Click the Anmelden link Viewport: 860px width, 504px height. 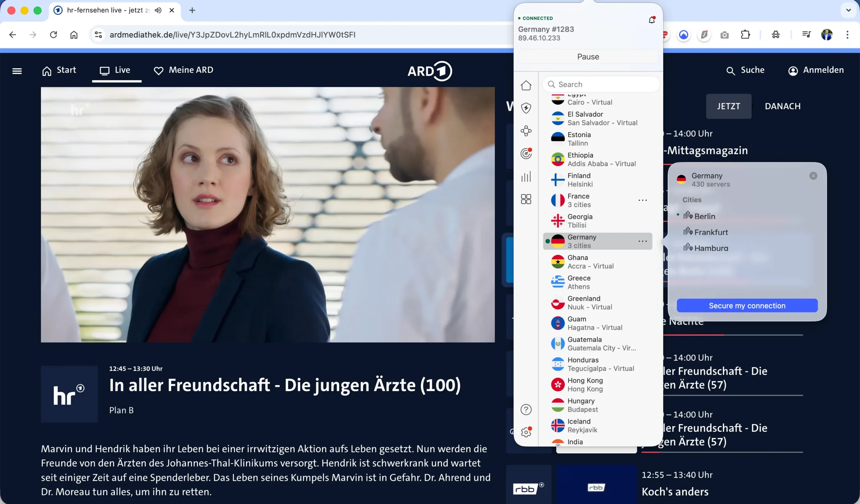tap(816, 70)
